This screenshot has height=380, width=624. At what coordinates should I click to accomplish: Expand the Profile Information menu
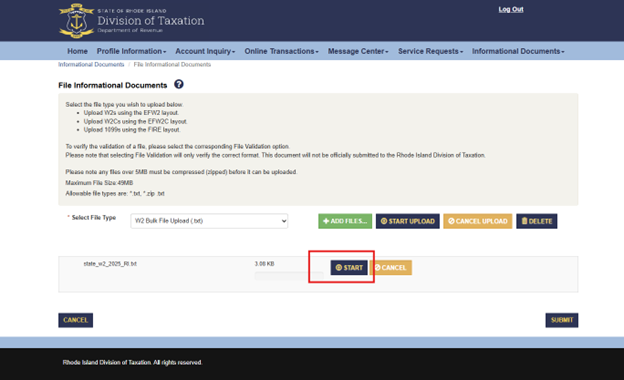(131, 51)
